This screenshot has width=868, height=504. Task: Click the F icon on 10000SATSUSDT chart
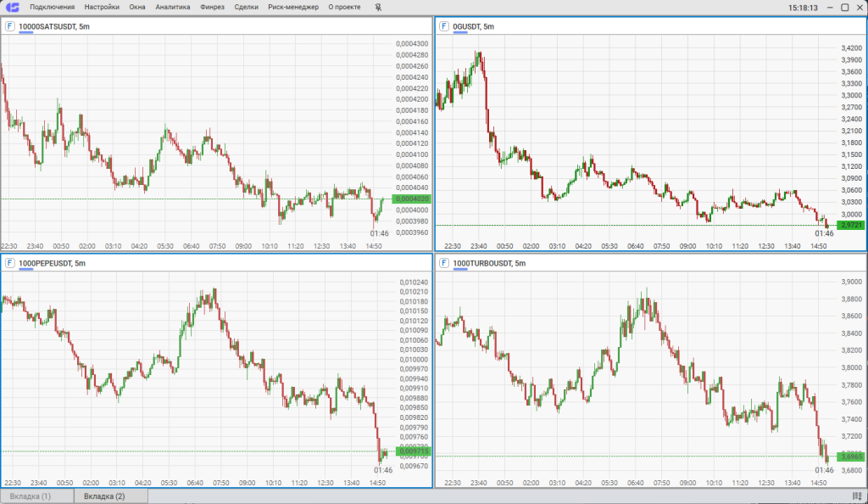pos(9,26)
